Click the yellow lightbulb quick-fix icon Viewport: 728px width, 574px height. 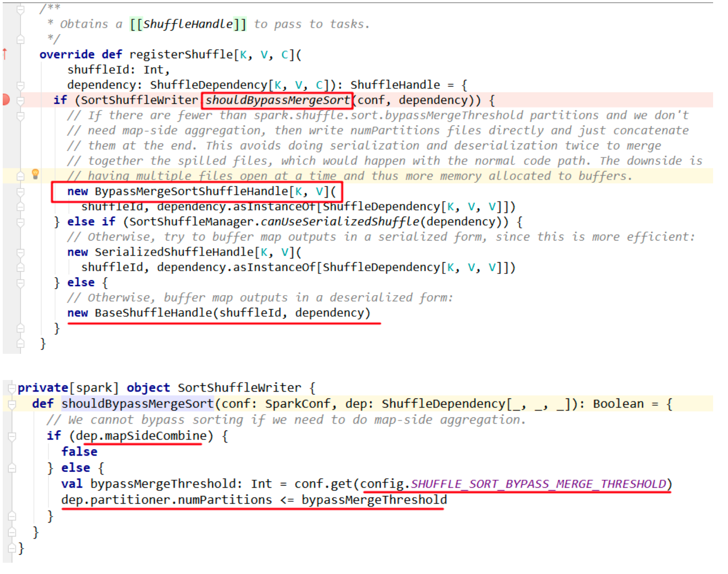[35, 174]
